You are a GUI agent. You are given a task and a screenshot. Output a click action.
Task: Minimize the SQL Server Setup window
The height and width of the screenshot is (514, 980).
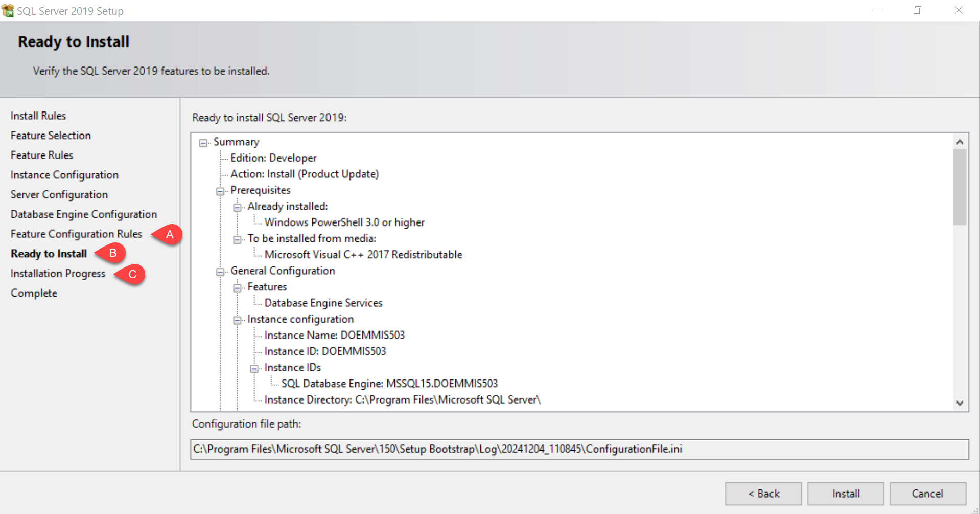(x=876, y=10)
